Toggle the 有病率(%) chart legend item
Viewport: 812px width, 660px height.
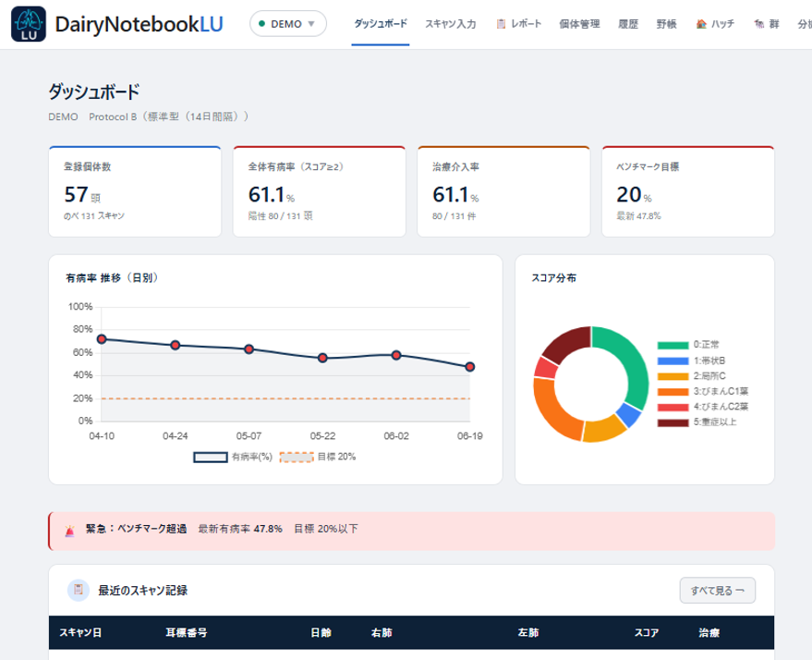pyautogui.click(x=233, y=457)
